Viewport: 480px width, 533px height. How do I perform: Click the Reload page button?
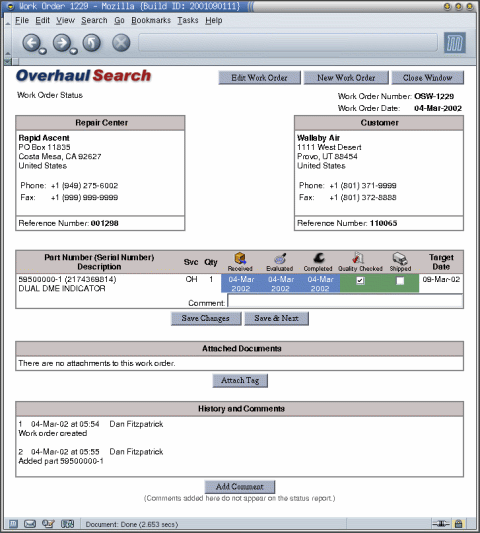(x=92, y=43)
